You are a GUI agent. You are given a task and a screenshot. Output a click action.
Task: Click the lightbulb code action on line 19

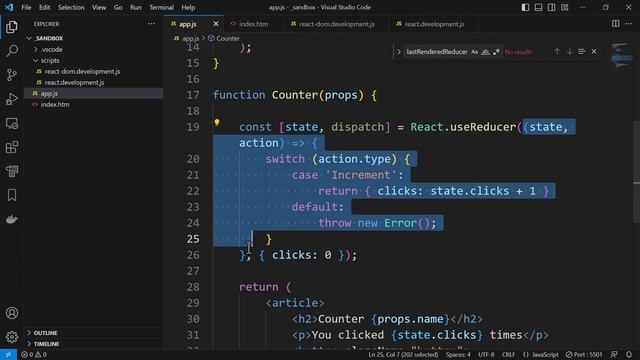pos(217,122)
